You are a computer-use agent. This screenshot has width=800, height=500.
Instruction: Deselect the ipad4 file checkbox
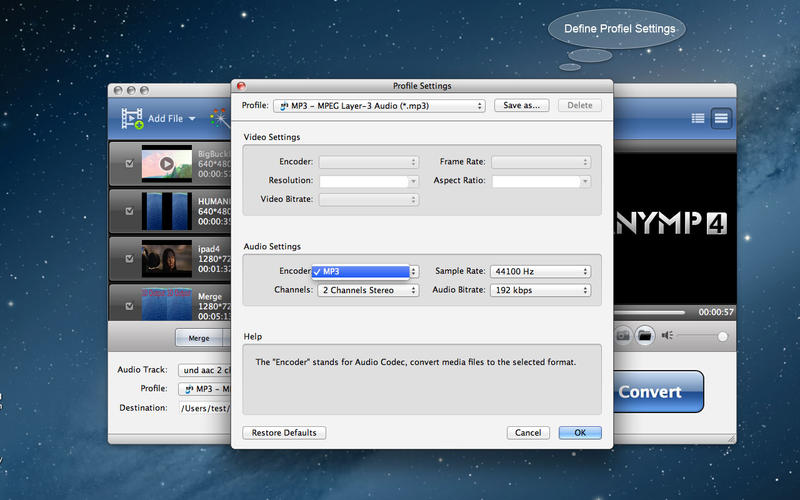coord(129,258)
